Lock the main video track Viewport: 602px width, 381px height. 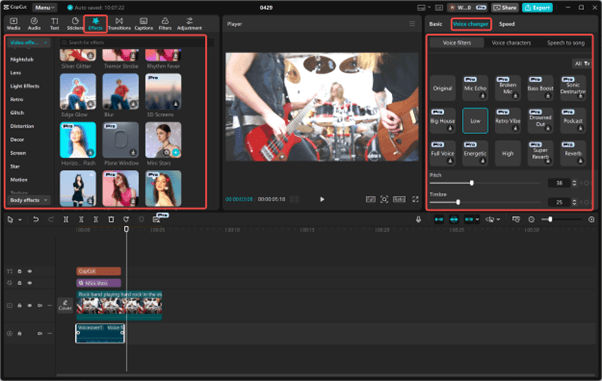pyautogui.click(x=20, y=305)
